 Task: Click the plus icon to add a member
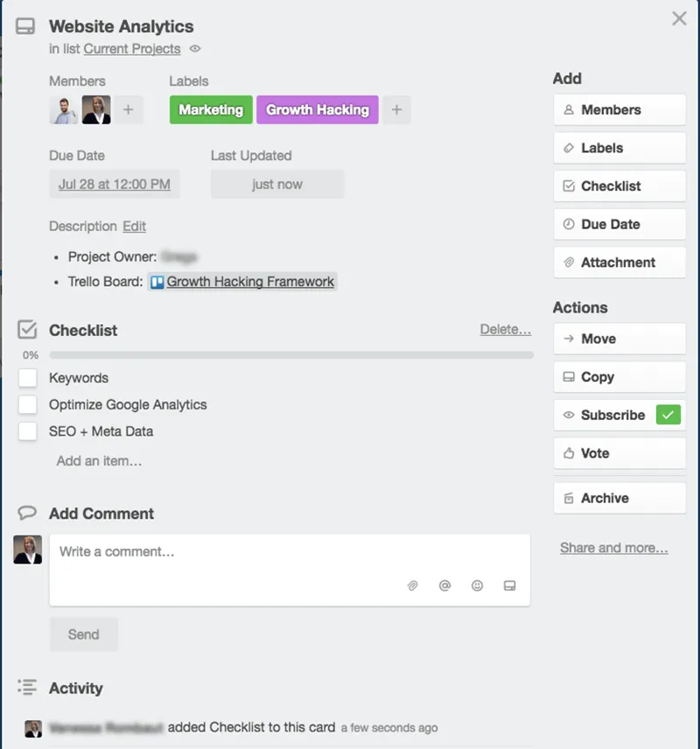(128, 109)
